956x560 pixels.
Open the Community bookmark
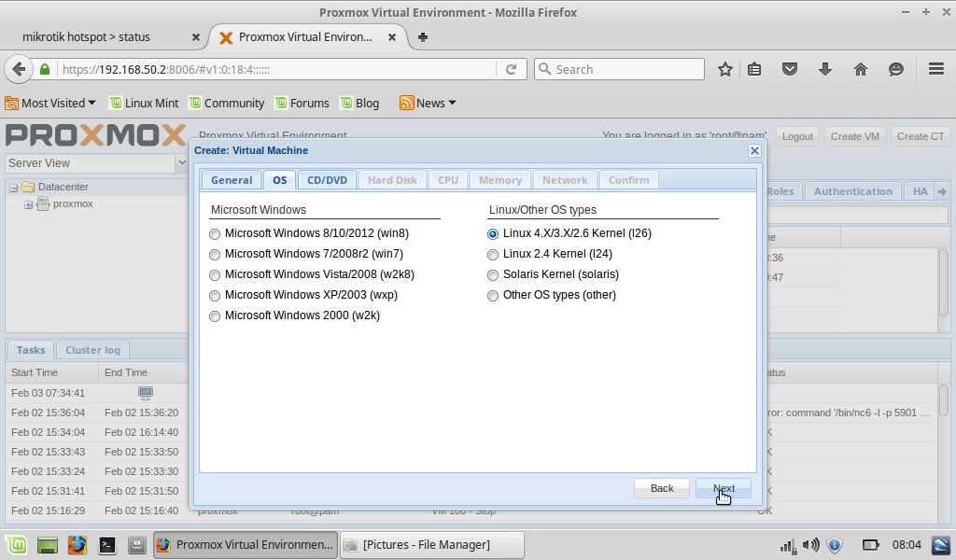(x=227, y=103)
